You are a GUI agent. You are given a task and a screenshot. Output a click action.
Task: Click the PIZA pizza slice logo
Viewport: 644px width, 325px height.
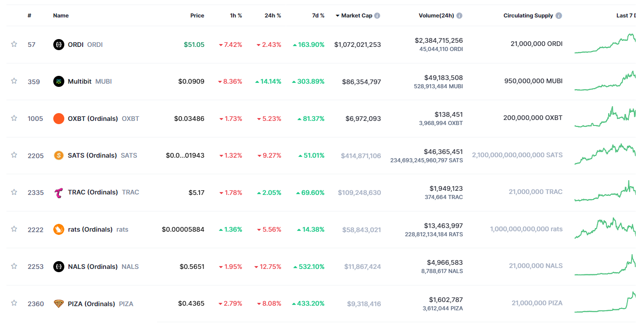[x=59, y=304]
